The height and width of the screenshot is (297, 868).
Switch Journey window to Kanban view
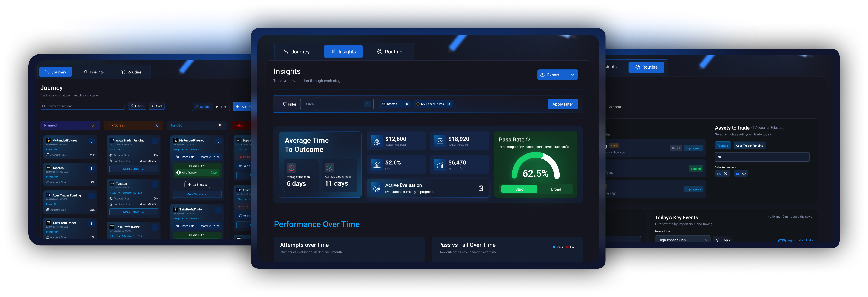pos(202,107)
